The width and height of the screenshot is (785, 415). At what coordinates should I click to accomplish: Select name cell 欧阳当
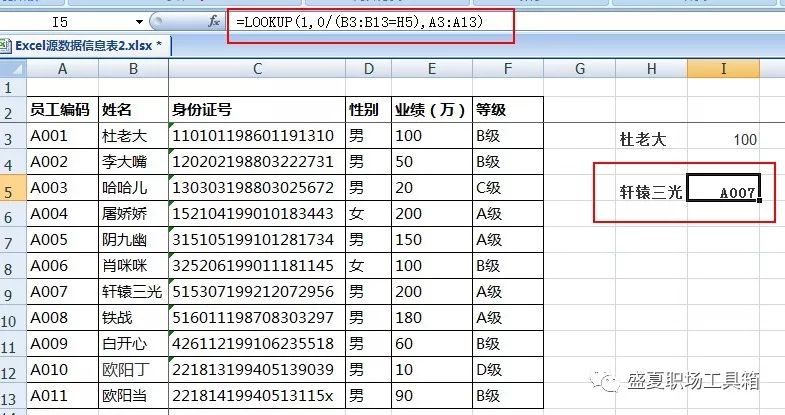tap(134, 396)
